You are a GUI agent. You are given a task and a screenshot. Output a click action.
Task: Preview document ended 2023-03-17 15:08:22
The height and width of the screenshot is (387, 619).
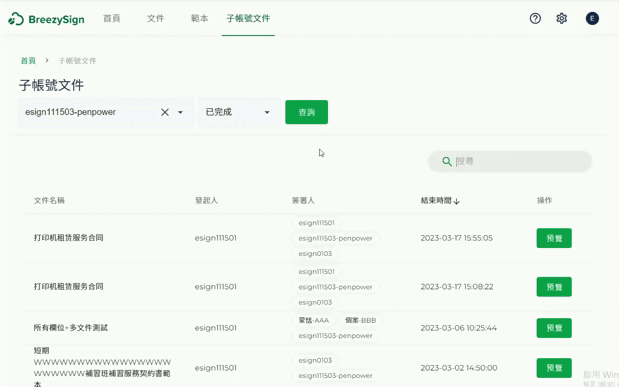click(x=554, y=287)
